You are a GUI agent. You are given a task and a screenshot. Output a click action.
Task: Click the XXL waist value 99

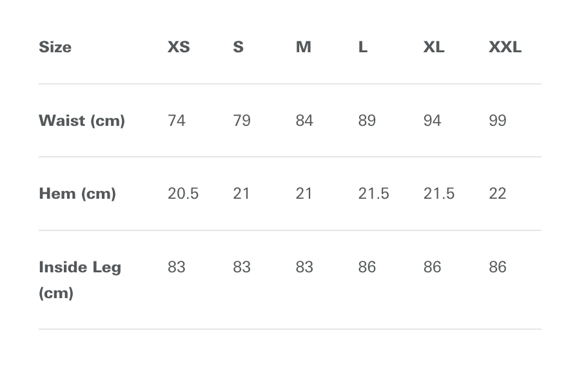coord(497,121)
